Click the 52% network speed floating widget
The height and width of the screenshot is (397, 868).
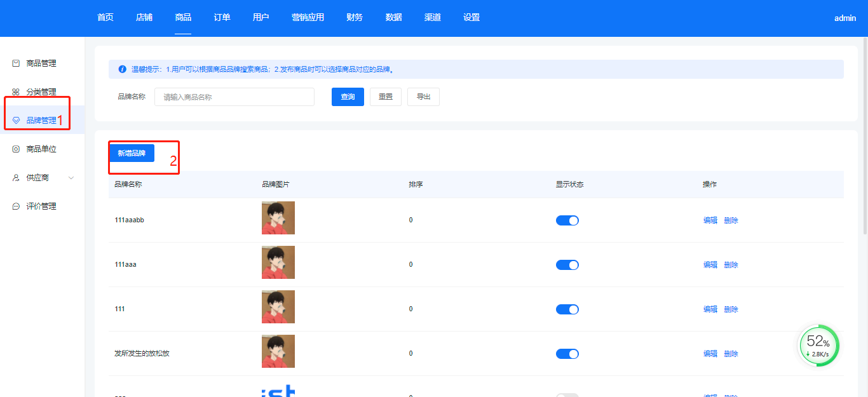tap(818, 346)
